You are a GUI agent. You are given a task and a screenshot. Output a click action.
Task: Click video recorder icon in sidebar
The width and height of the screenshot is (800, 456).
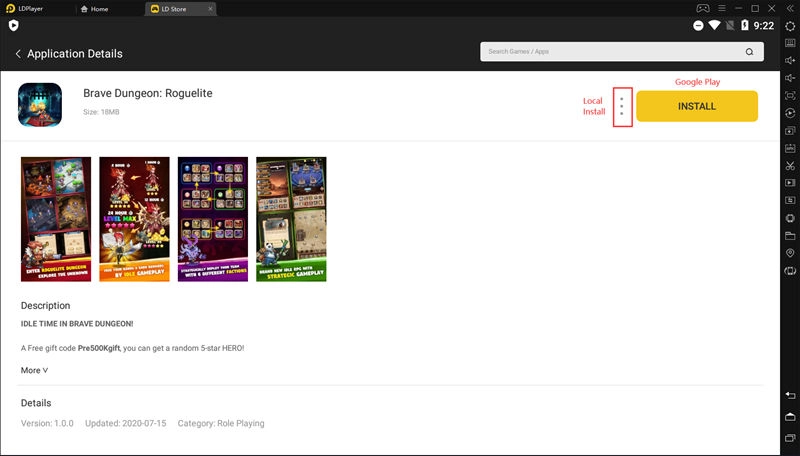790,183
